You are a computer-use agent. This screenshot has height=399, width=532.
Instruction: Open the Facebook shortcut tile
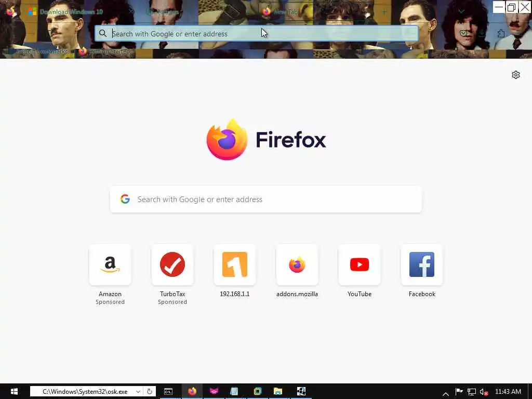pyautogui.click(x=422, y=264)
